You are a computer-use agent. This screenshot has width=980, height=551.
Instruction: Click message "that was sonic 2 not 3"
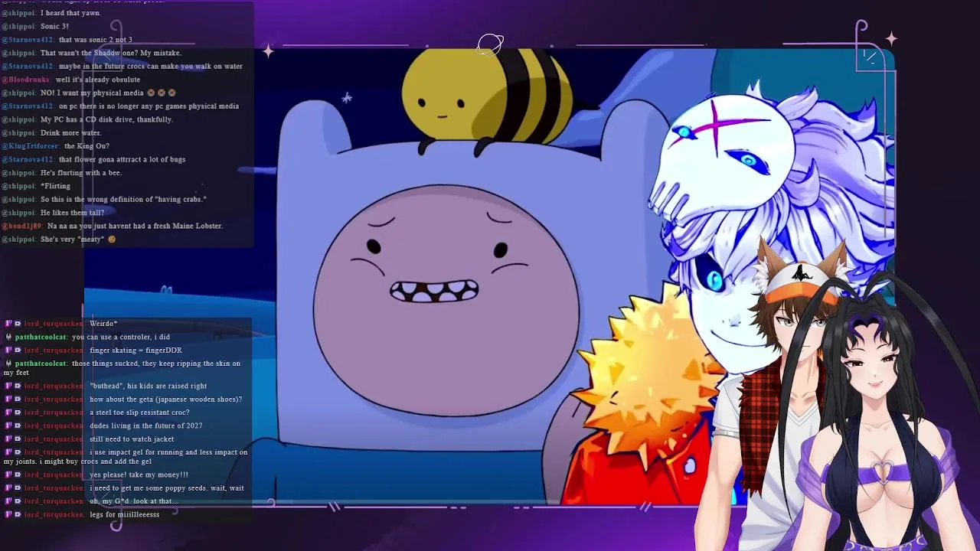coord(95,40)
